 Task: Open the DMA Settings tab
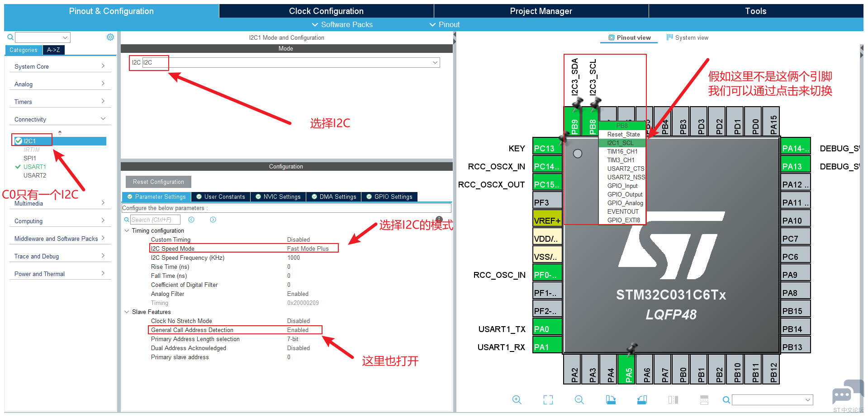[x=334, y=197]
